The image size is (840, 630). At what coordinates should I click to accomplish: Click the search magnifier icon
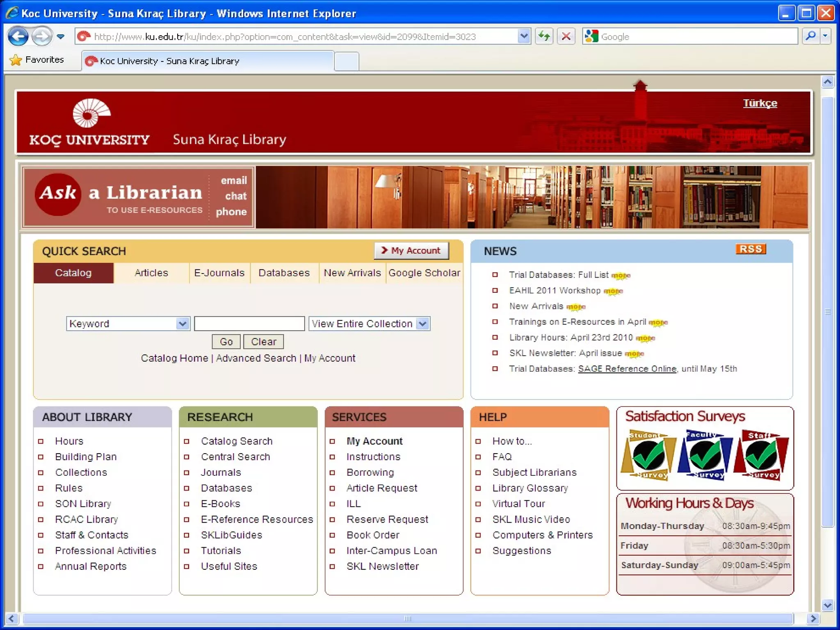tap(810, 37)
